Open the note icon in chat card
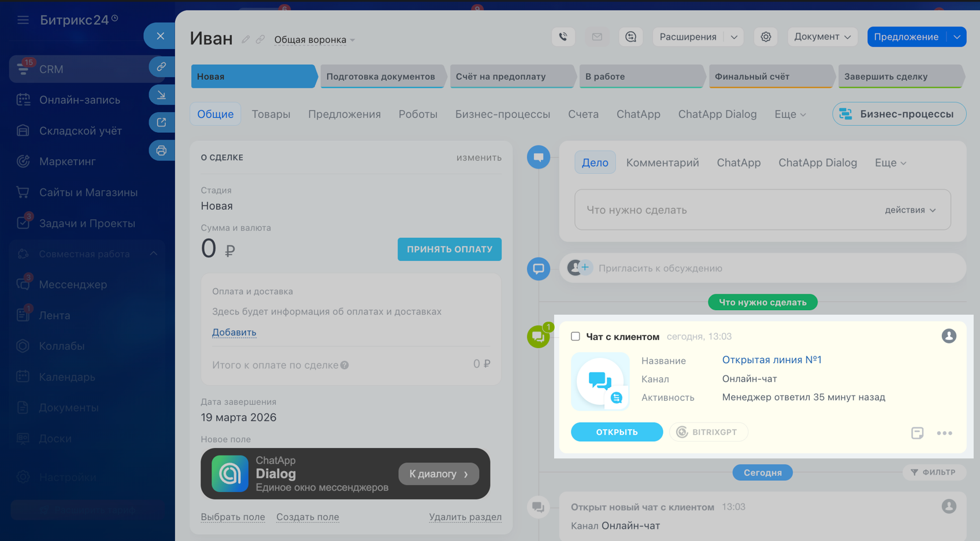The image size is (980, 541). (x=917, y=433)
